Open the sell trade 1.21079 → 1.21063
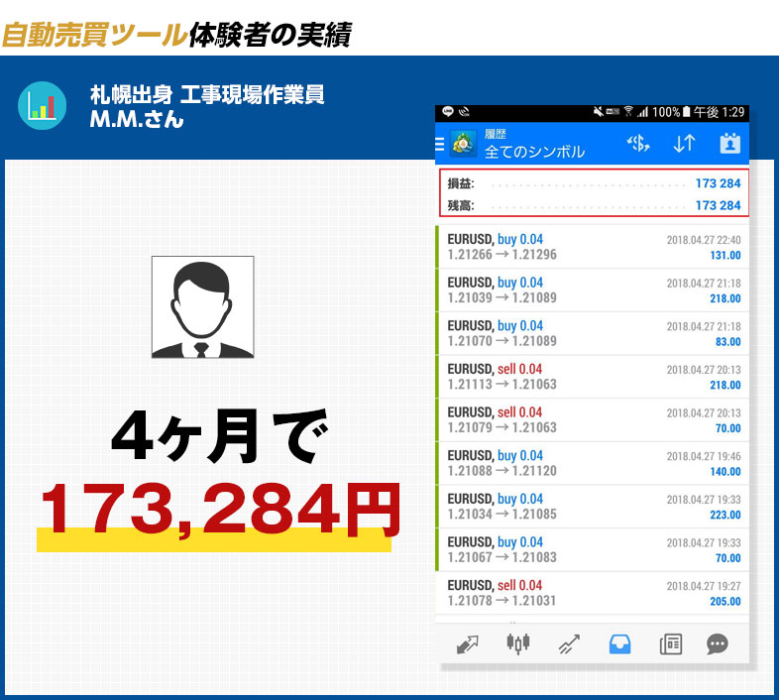This screenshot has height=700, width=779. point(593,419)
